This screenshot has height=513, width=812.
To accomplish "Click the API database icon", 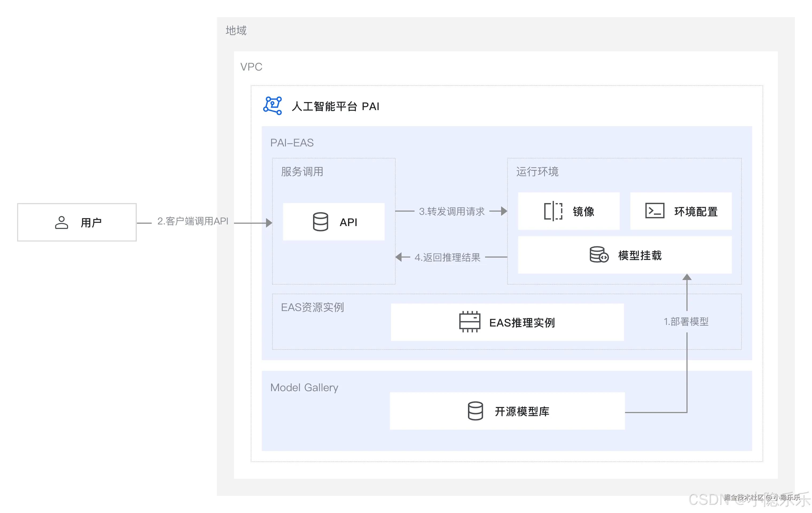I will click(320, 221).
